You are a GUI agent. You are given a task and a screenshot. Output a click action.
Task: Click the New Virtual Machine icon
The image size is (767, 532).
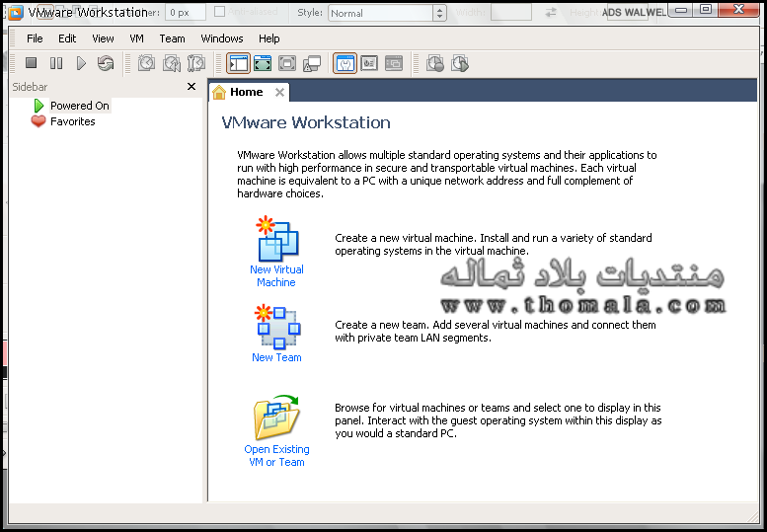coord(277,239)
